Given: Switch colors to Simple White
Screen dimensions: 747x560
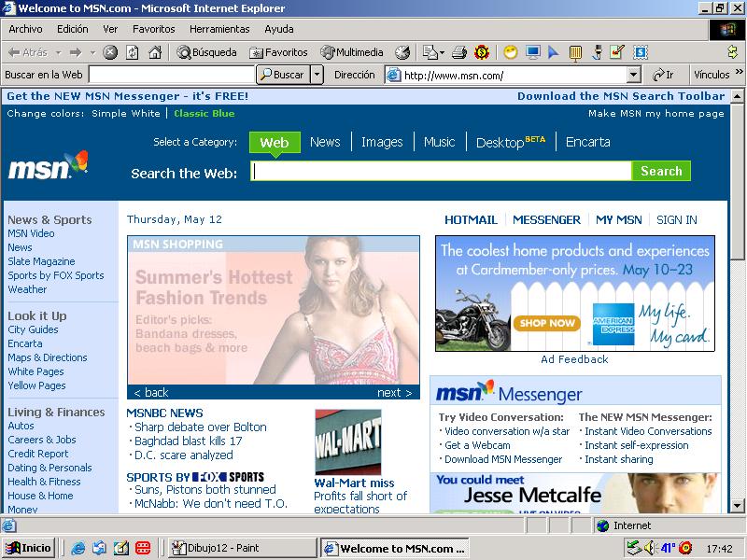Looking at the screenshot, I should 126,113.
